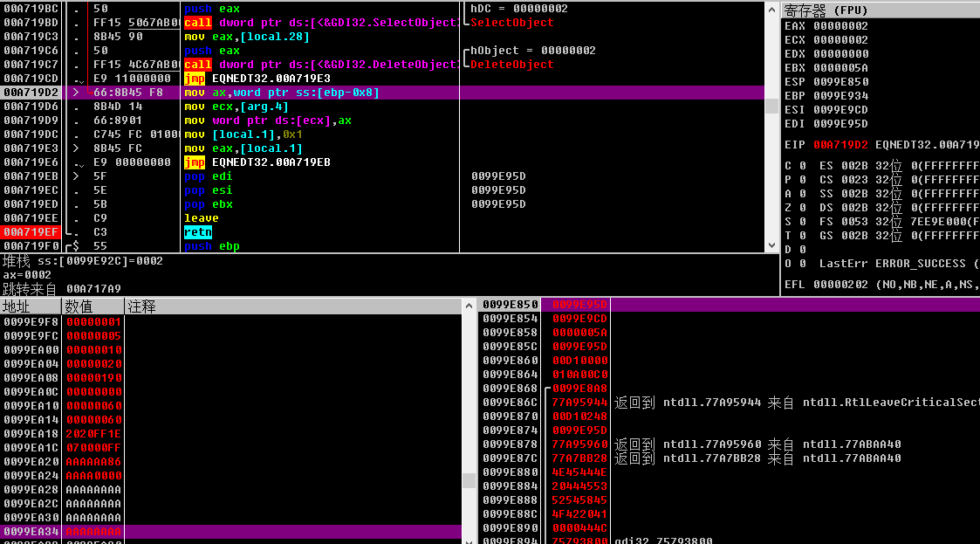Select ESP register value 0099E850
The height and width of the screenshot is (544, 980).
pos(840,82)
